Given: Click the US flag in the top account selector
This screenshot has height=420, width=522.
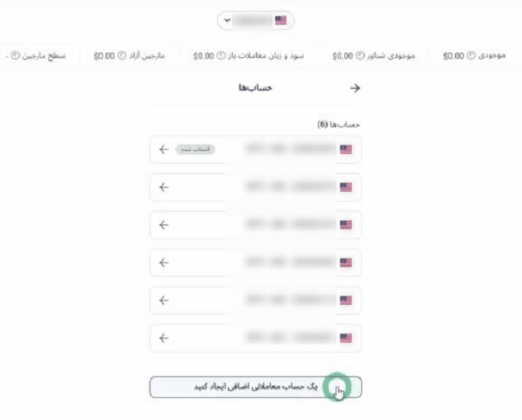Looking at the screenshot, I should (280, 19).
